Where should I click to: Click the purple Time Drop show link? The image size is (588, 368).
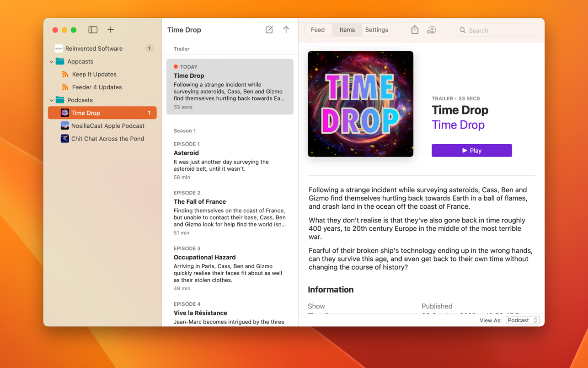click(x=458, y=125)
